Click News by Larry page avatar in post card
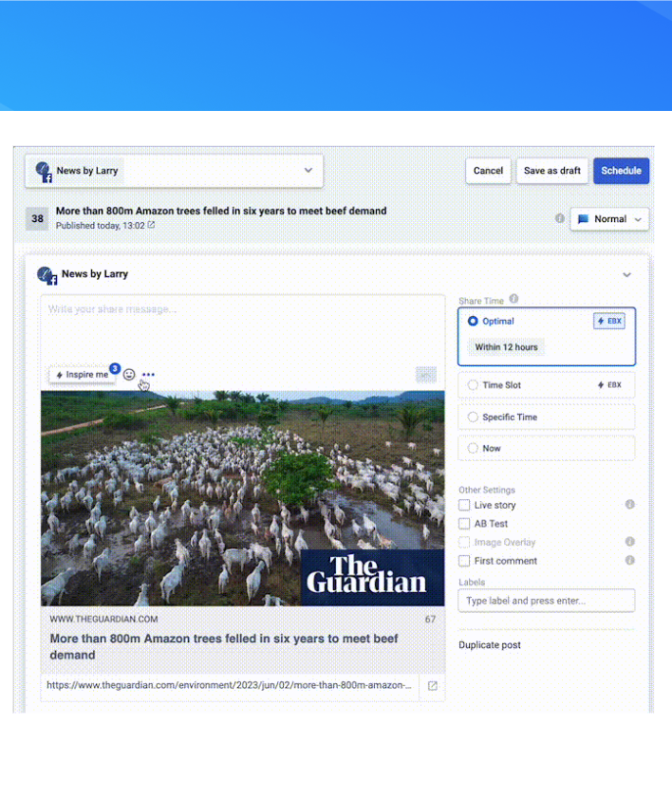Screen dimensions: 672x798 47,275
